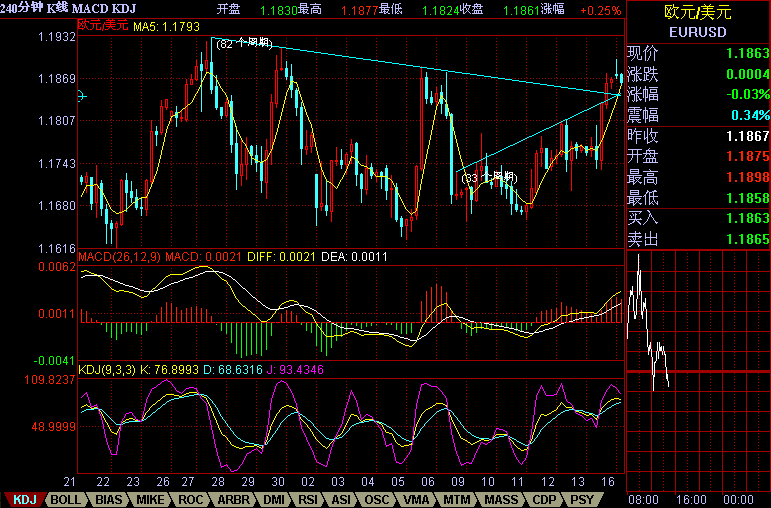Click date 30 on the time axis
Screen dimensions: 771x508
point(278,482)
